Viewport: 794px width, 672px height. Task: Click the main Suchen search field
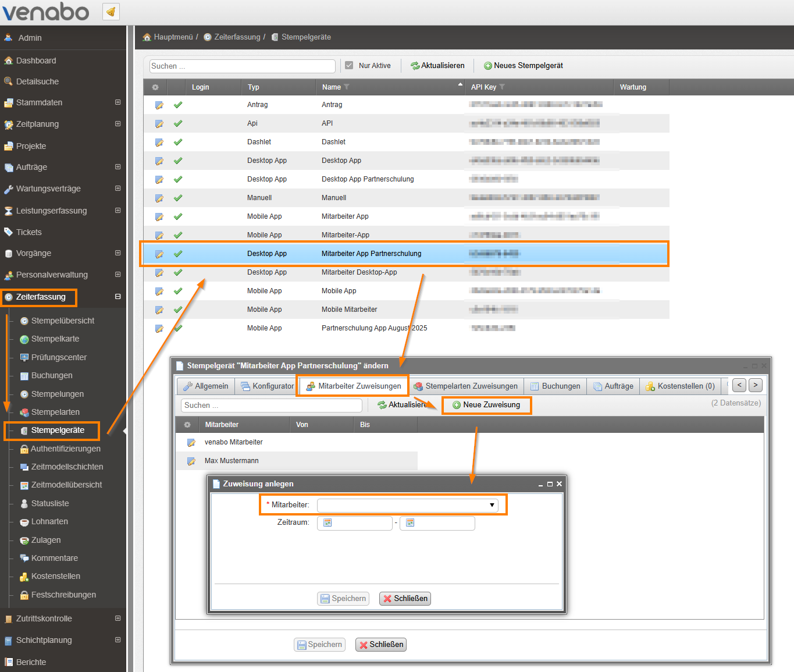pos(242,66)
